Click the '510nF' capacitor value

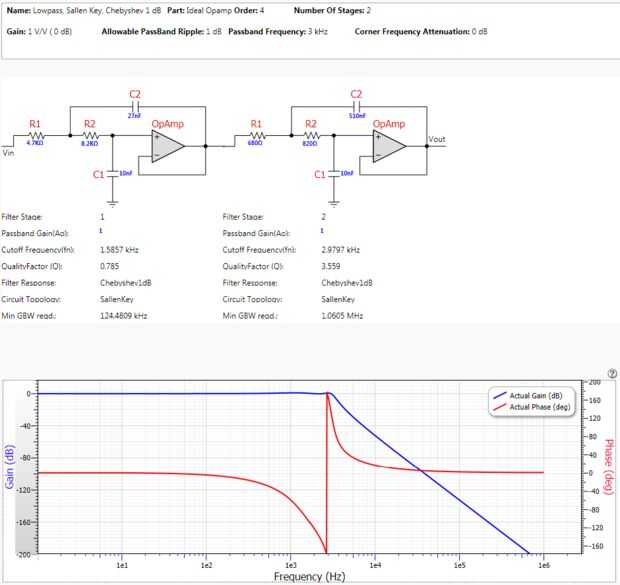pos(357,116)
